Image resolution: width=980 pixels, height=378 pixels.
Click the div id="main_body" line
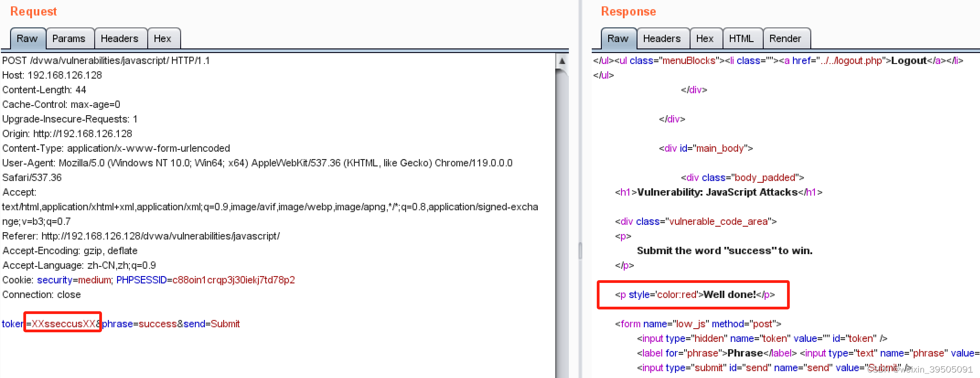706,149
